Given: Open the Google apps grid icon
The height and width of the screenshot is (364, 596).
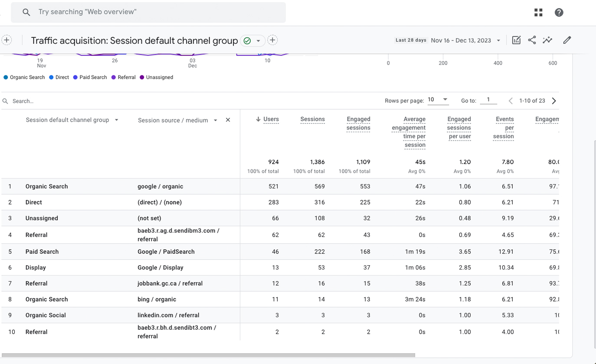Looking at the screenshot, I should 538,13.
